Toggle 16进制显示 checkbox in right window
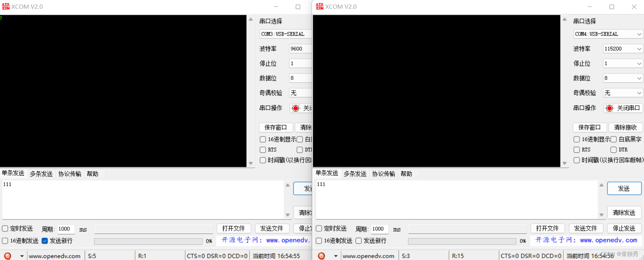Viewport: 644px width, 260px height. click(577, 139)
